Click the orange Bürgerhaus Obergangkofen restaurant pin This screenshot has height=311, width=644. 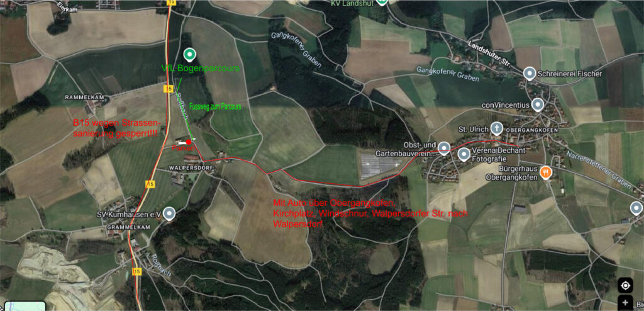(x=546, y=172)
